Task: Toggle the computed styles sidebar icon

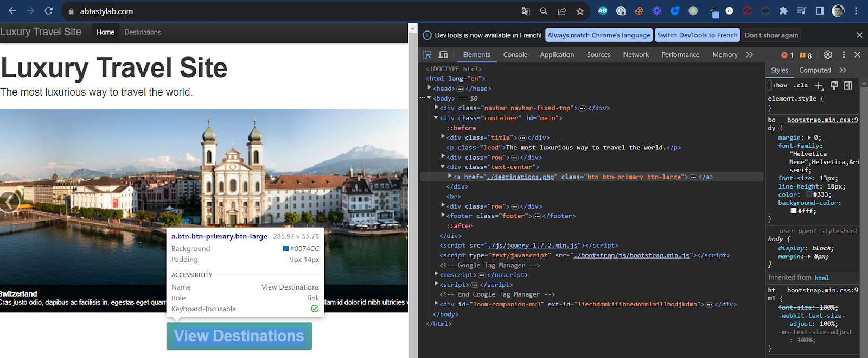Action: coord(848,85)
